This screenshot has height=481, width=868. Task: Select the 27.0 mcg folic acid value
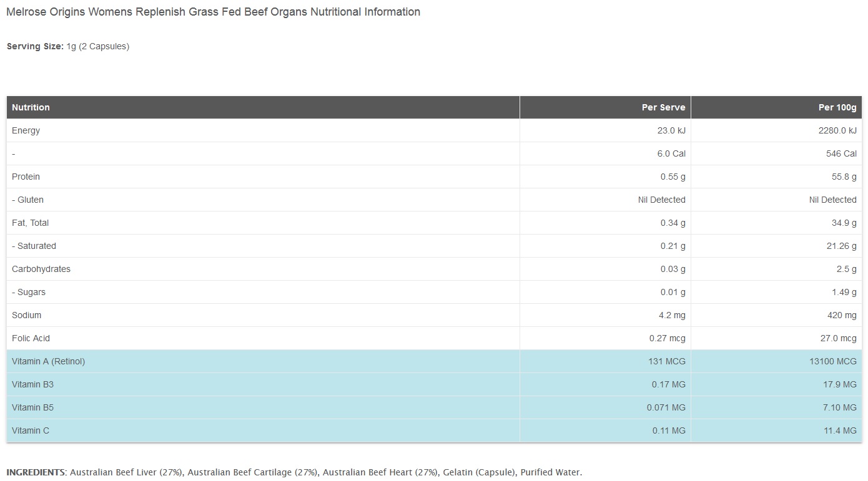pyautogui.click(x=839, y=338)
